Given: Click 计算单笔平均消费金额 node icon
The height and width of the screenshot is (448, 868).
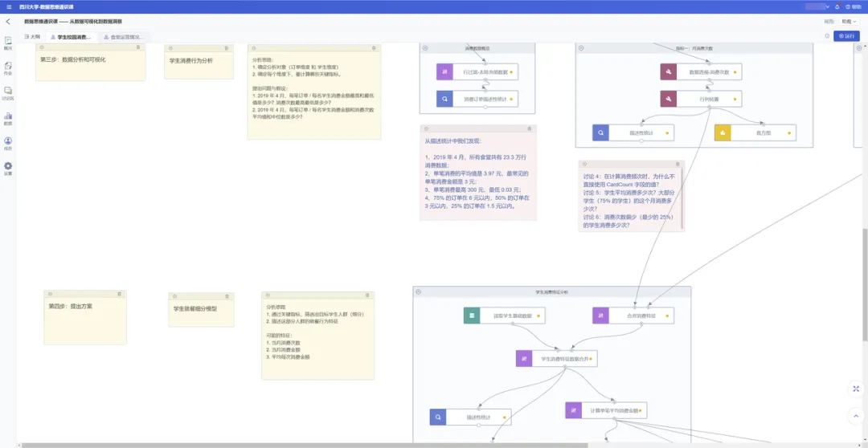Looking at the screenshot, I should (x=574, y=410).
